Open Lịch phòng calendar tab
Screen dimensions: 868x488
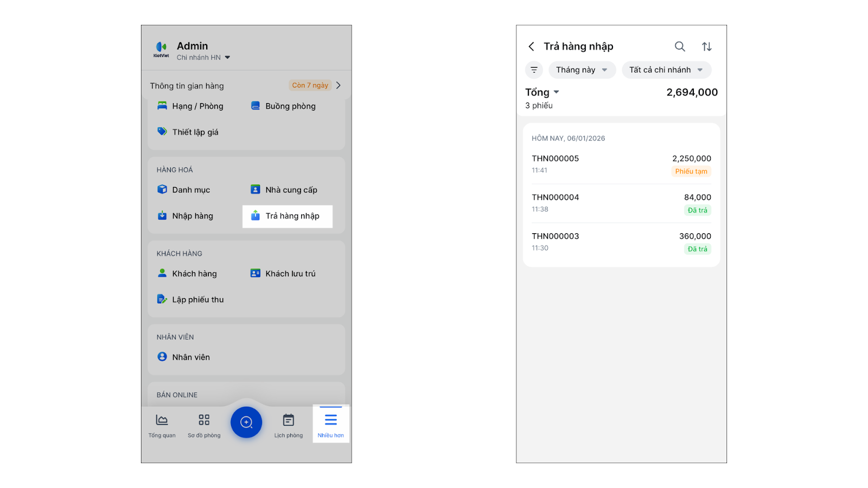tap(288, 426)
